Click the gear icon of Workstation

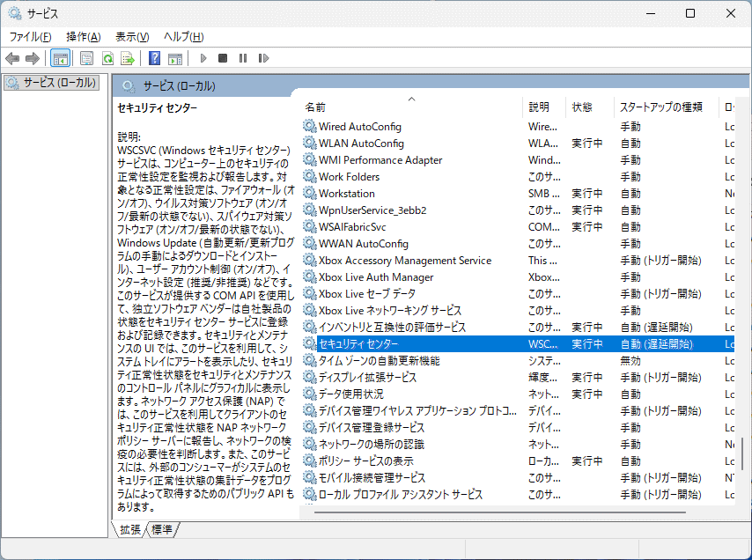pos(310,193)
